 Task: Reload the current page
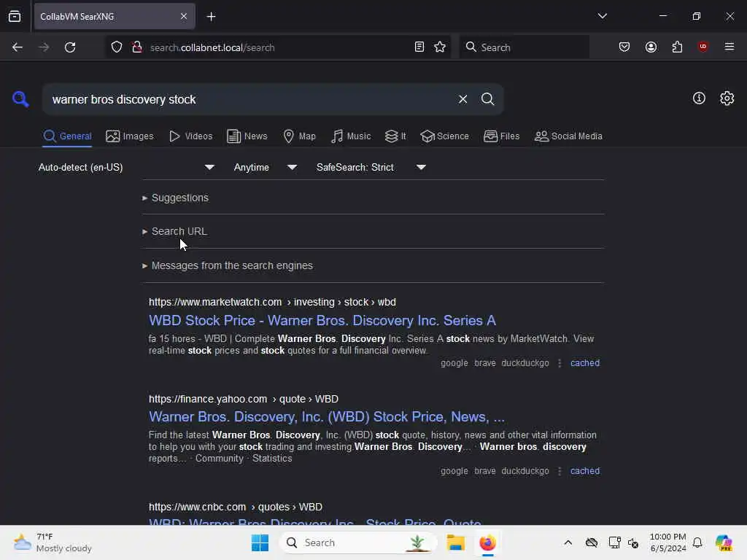coord(70,47)
